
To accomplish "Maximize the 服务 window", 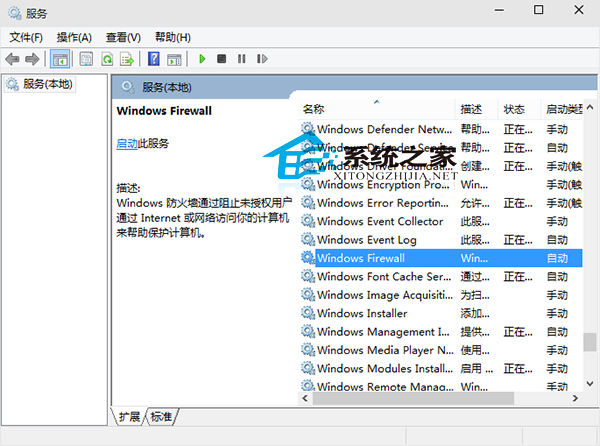I will (538, 10).
